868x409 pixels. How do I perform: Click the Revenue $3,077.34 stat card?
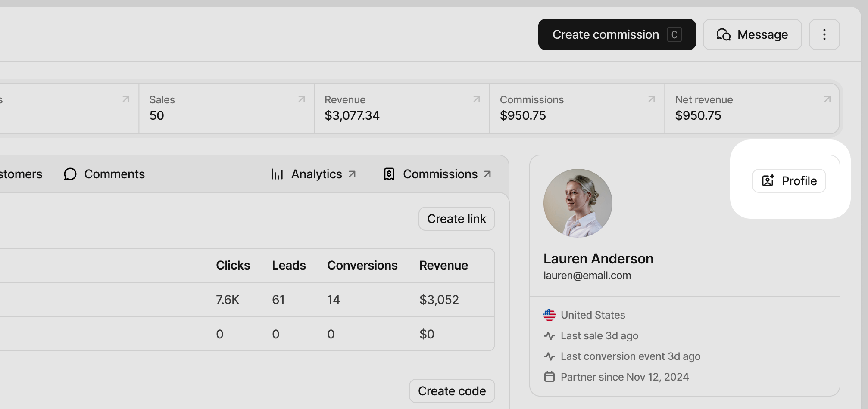pos(402,108)
